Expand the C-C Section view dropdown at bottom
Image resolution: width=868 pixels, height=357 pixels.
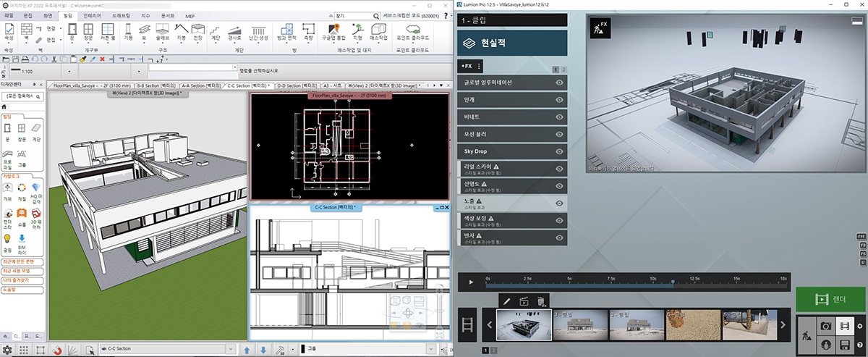(x=232, y=348)
